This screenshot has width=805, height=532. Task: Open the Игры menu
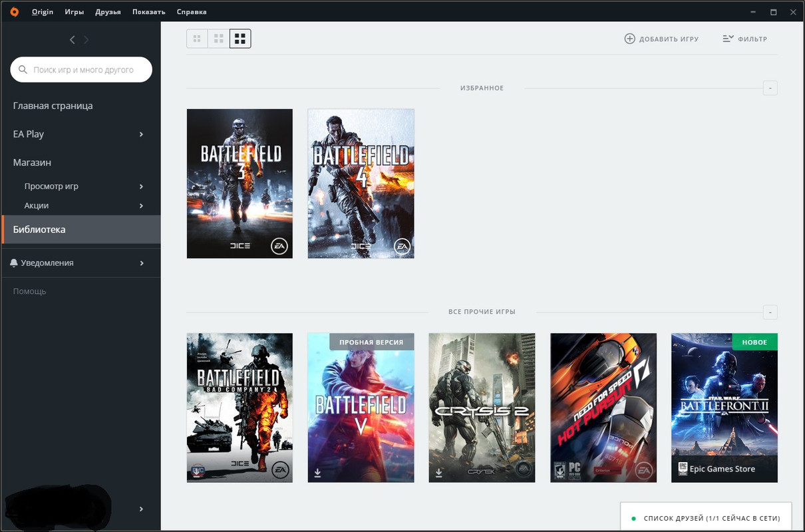(75, 12)
